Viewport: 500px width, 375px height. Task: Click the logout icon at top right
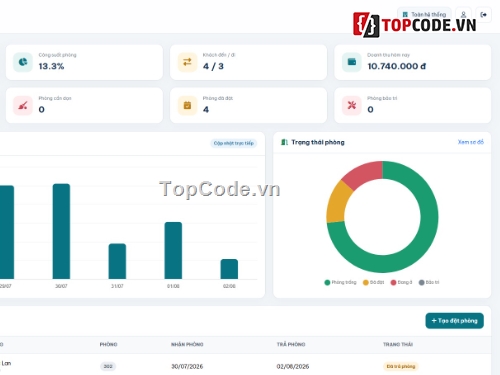click(483, 15)
